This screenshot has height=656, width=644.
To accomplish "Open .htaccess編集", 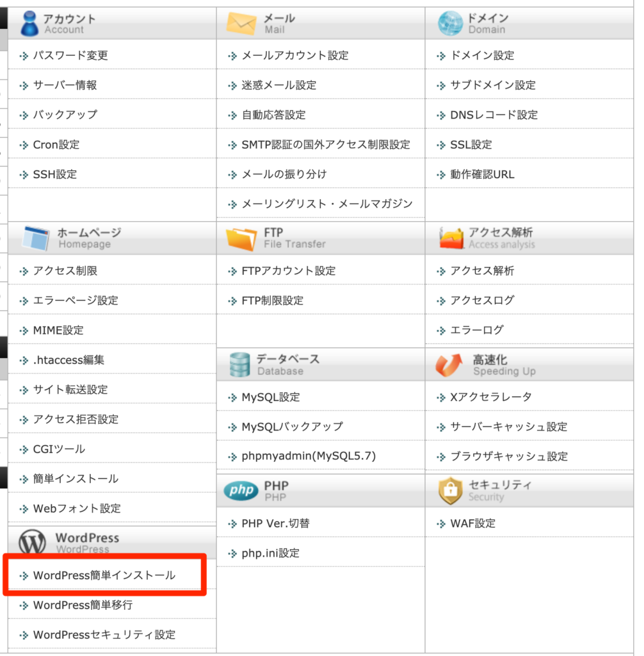I will pos(68,360).
